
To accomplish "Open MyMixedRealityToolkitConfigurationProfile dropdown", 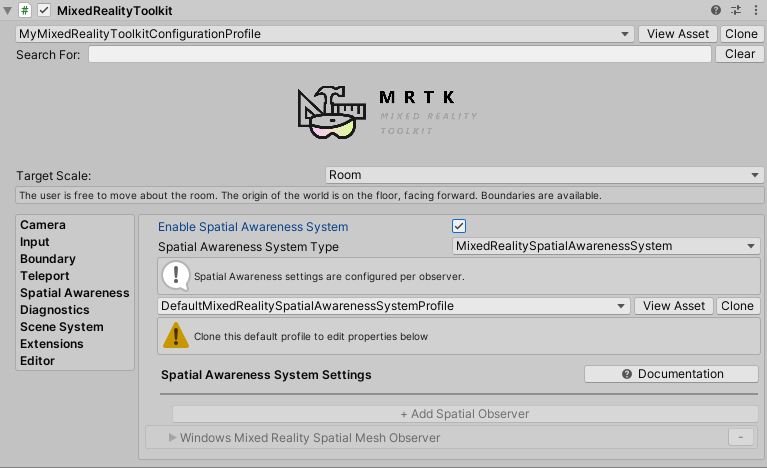I will click(x=325, y=34).
